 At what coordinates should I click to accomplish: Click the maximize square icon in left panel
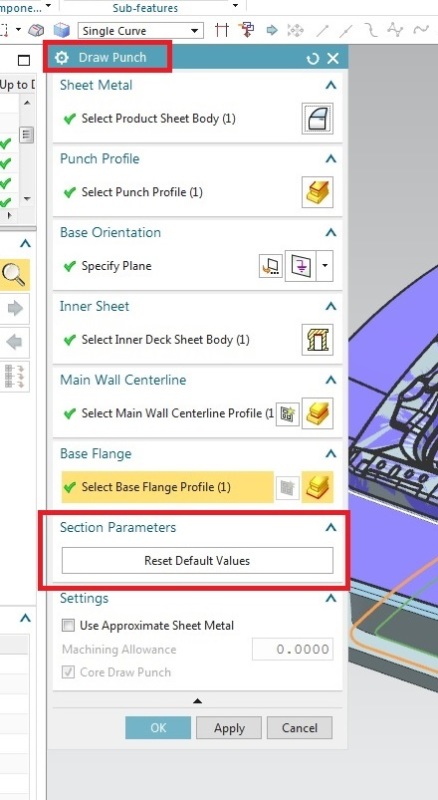pos(24,61)
